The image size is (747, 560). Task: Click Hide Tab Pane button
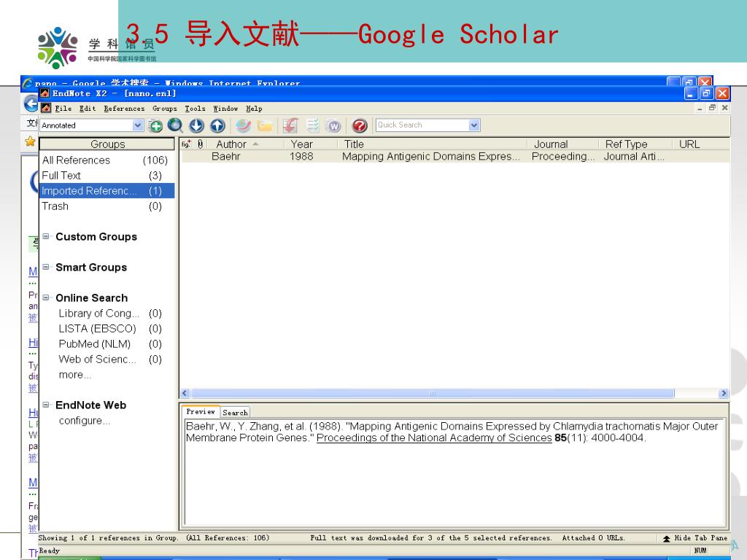click(x=695, y=538)
